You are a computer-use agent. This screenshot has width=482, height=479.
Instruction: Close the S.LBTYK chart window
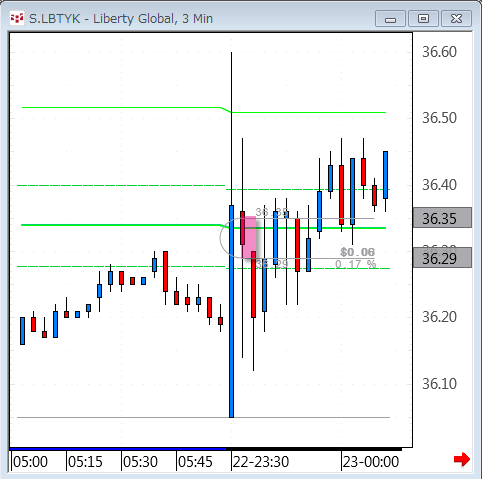tap(456, 19)
